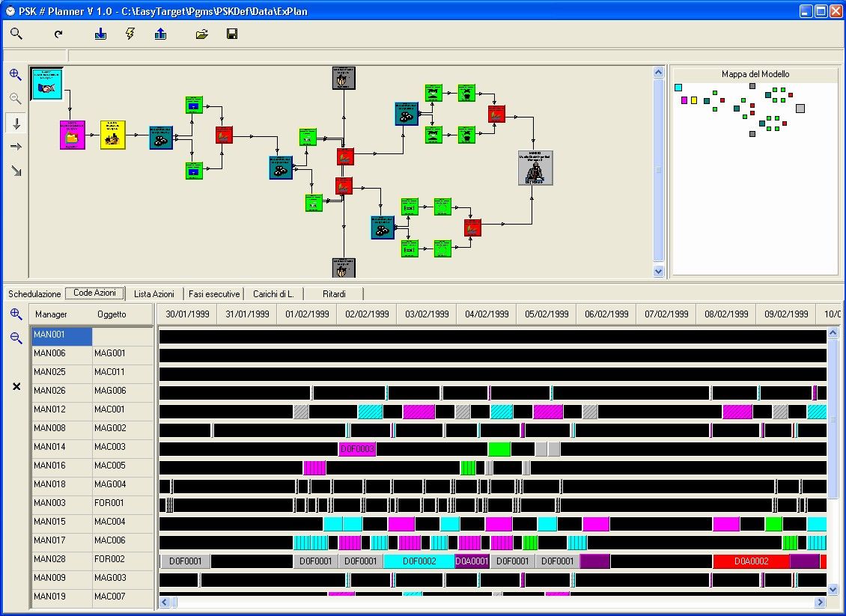
Task: Click the FOR002 object cell
Action: click(123, 559)
